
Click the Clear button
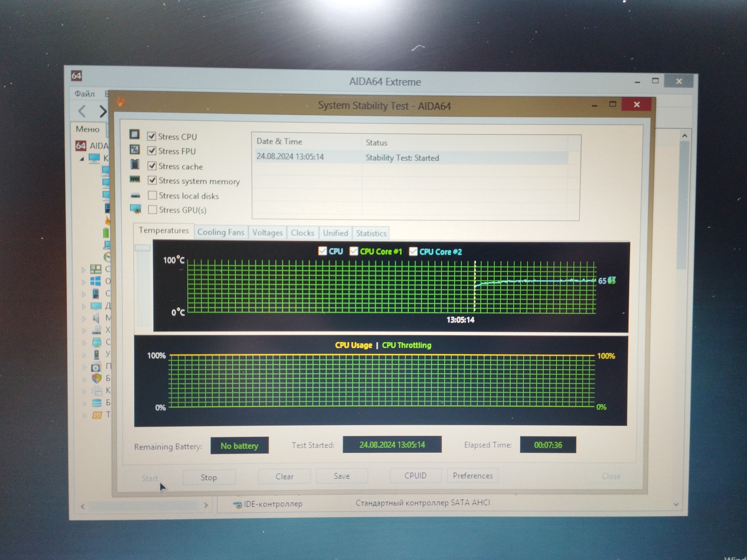[284, 476]
